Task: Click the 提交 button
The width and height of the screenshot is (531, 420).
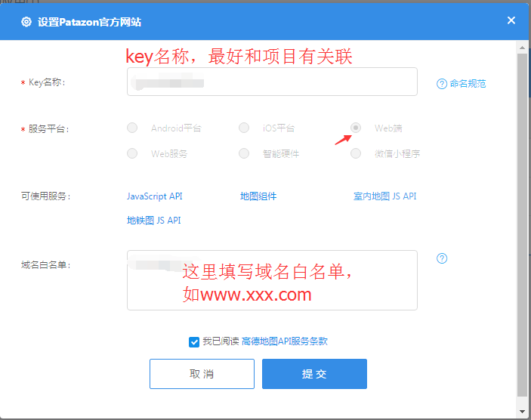Action: click(314, 374)
